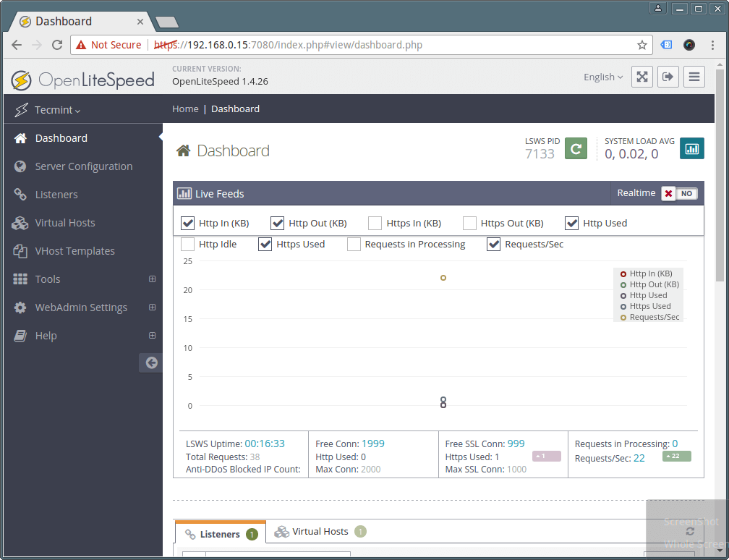Viewport: 729px width, 560px height.
Task: Click the VHost Templates copy icon
Action: (20, 251)
